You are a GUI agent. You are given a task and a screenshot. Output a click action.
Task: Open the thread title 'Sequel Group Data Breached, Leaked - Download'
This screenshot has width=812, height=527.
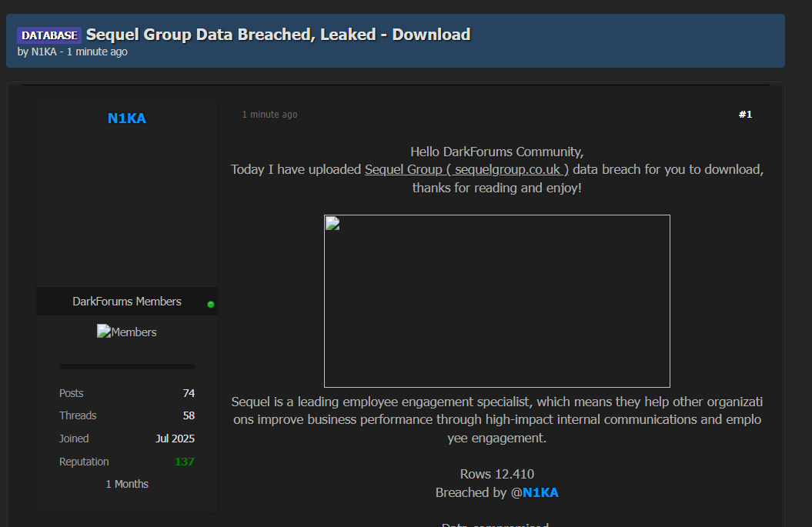coord(278,35)
